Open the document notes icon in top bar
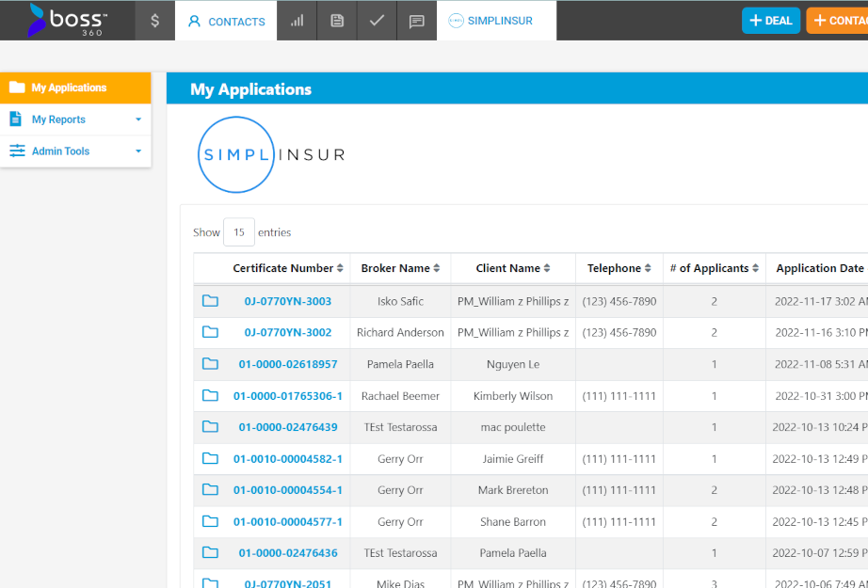This screenshot has width=868, height=588. tap(337, 21)
